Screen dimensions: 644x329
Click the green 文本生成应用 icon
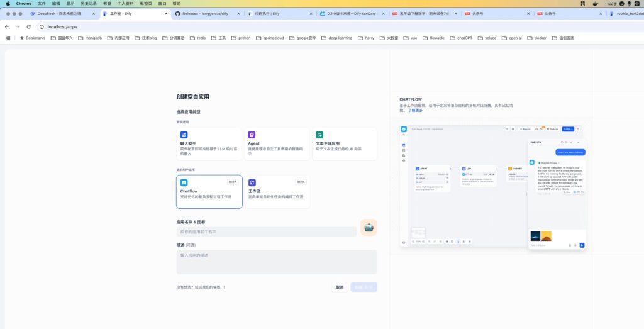319,135
